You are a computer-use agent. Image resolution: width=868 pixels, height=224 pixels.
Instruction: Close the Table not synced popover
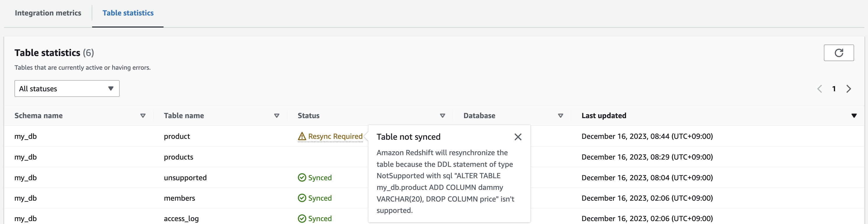point(518,136)
